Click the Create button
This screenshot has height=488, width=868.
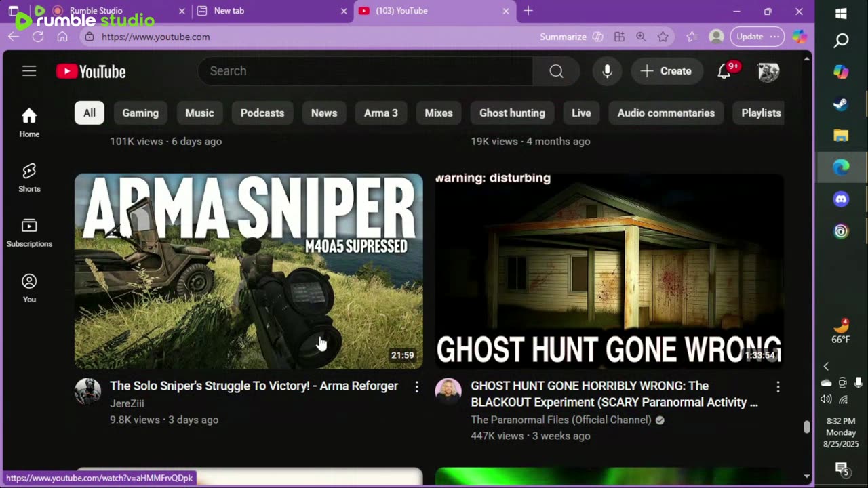(666, 71)
